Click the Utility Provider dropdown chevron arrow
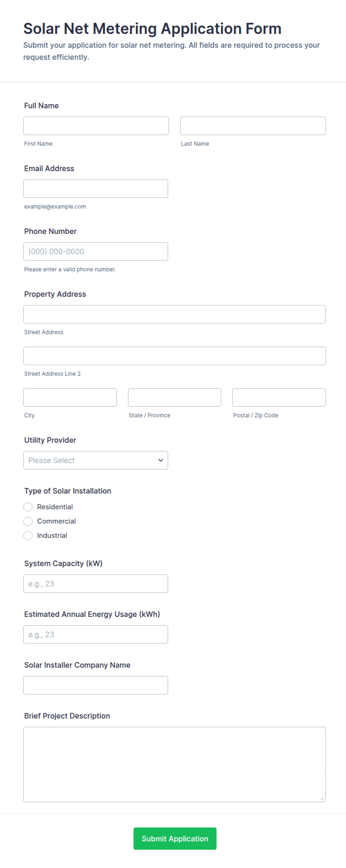The image size is (346, 868). (161, 460)
